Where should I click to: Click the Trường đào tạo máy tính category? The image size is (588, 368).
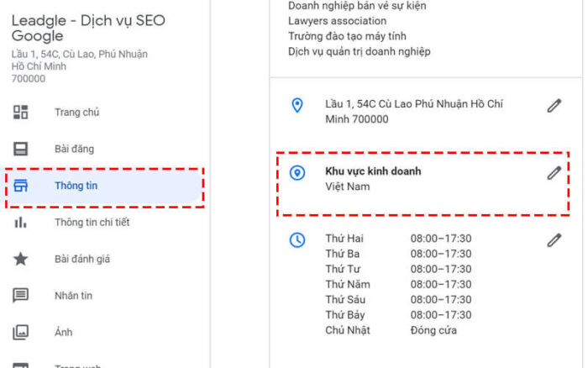click(x=347, y=36)
